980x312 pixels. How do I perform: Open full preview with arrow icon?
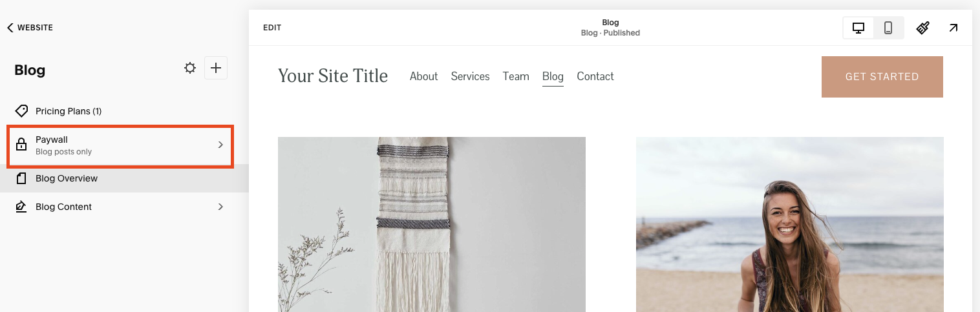point(953,28)
